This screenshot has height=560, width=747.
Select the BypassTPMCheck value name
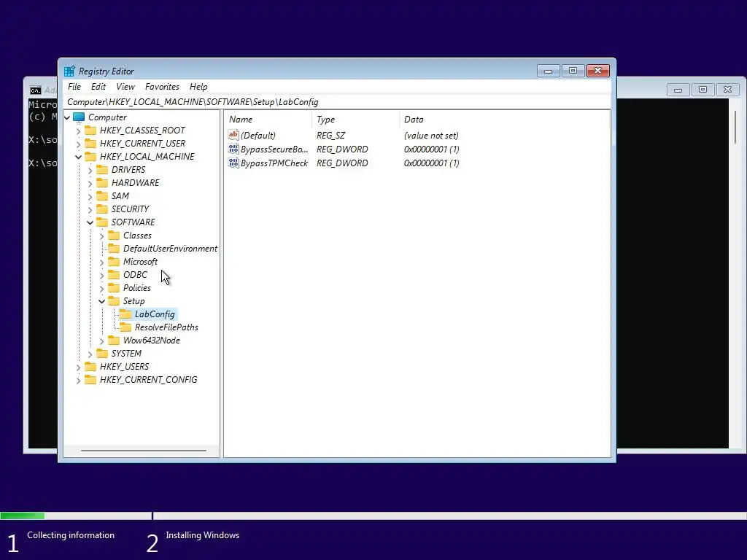(x=274, y=163)
